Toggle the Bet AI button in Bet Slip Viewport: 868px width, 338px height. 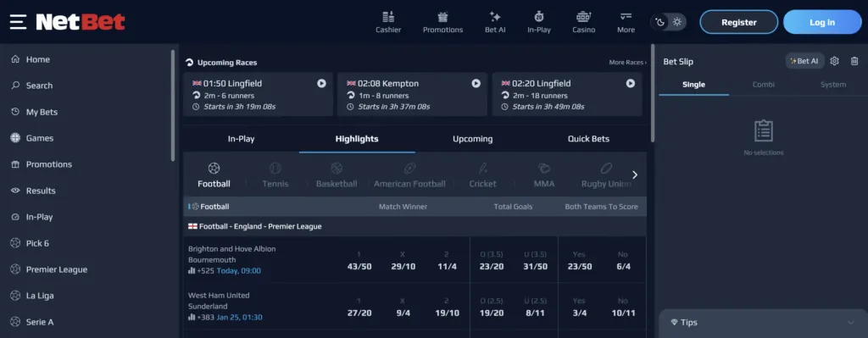pos(805,61)
